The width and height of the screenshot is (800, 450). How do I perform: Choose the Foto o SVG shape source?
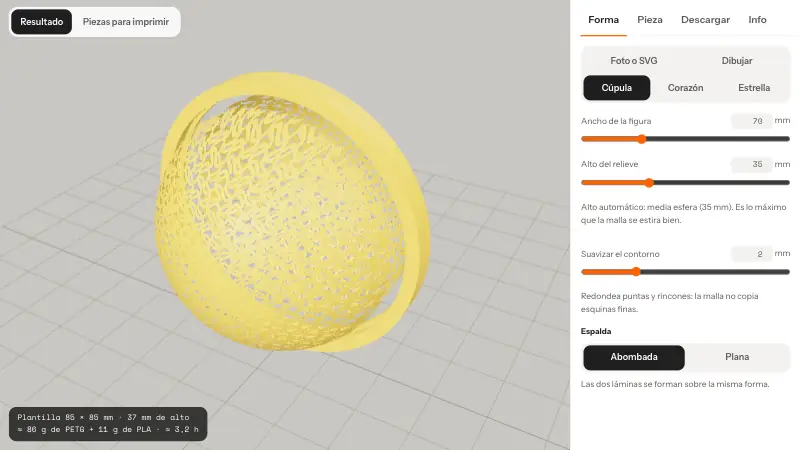(634, 61)
